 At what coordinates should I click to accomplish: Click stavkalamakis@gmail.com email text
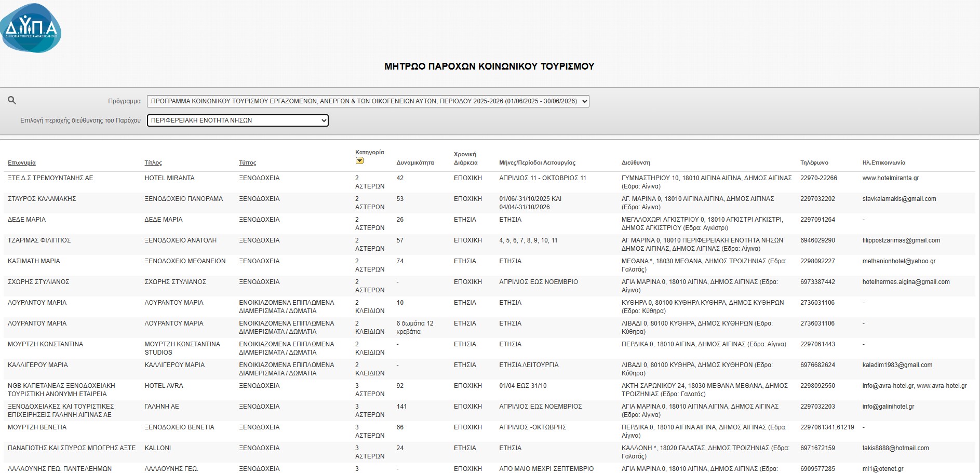click(x=900, y=199)
